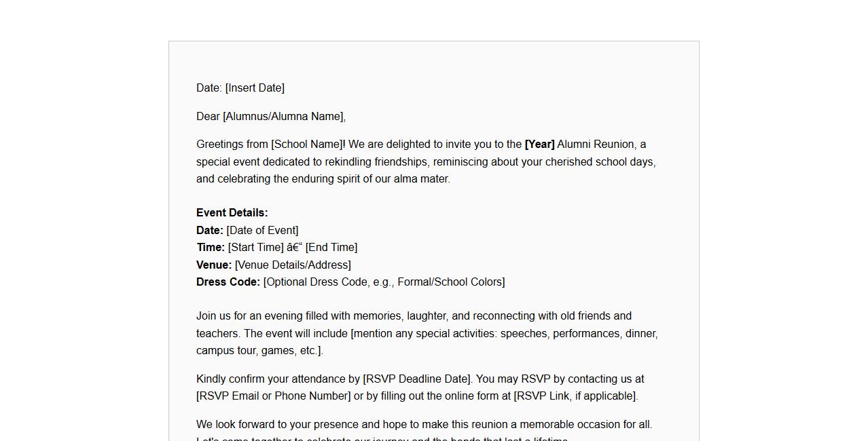Click the [Date of Event] placeholder
Screen dimensions: 868x441
point(262,231)
